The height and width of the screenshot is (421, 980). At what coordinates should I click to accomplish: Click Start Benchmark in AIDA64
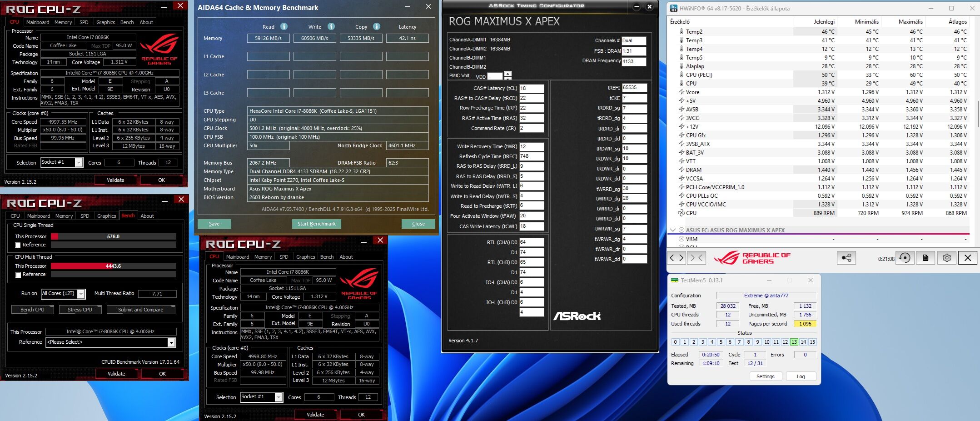[x=316, y=224]
